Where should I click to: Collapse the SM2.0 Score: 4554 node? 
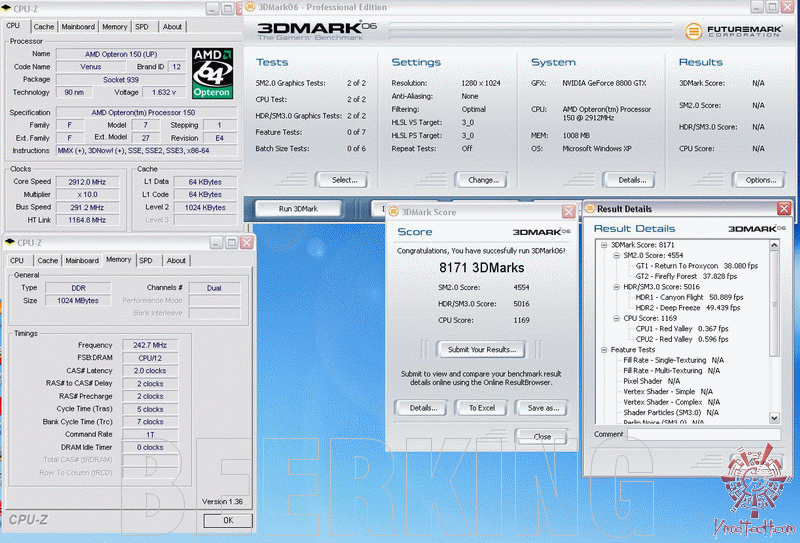click(615, 255)
